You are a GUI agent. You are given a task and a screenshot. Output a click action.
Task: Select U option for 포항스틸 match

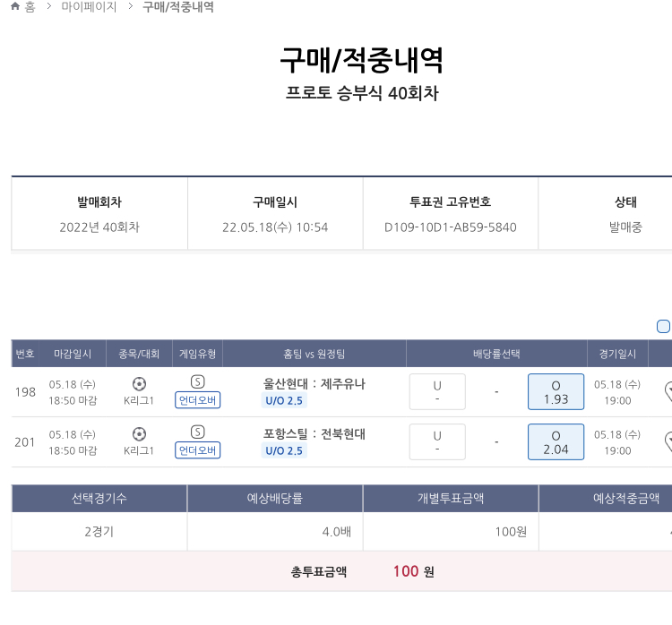[437, 441]
